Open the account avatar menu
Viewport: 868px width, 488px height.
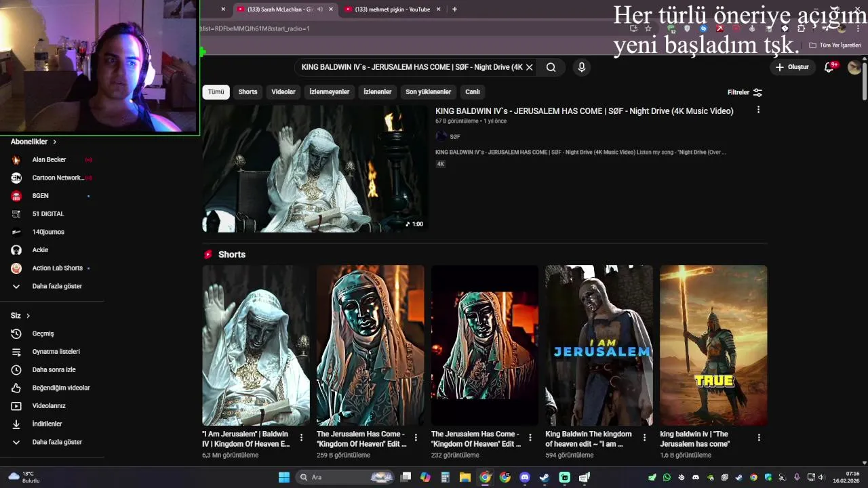point(854,67)
